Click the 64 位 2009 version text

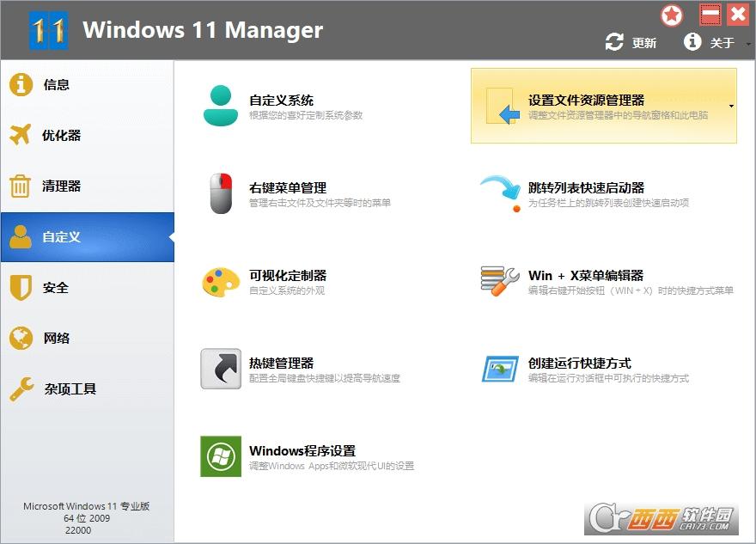[87, 518]
